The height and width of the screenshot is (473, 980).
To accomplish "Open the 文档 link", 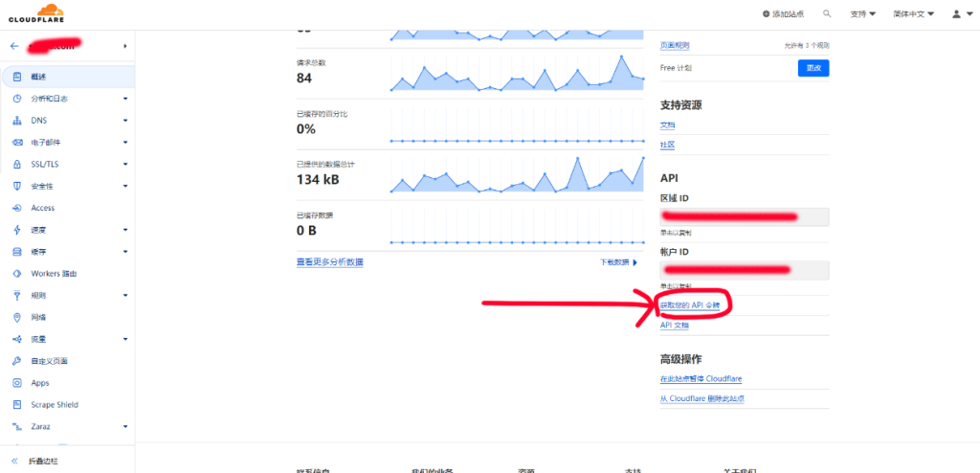I will [667, 125].
